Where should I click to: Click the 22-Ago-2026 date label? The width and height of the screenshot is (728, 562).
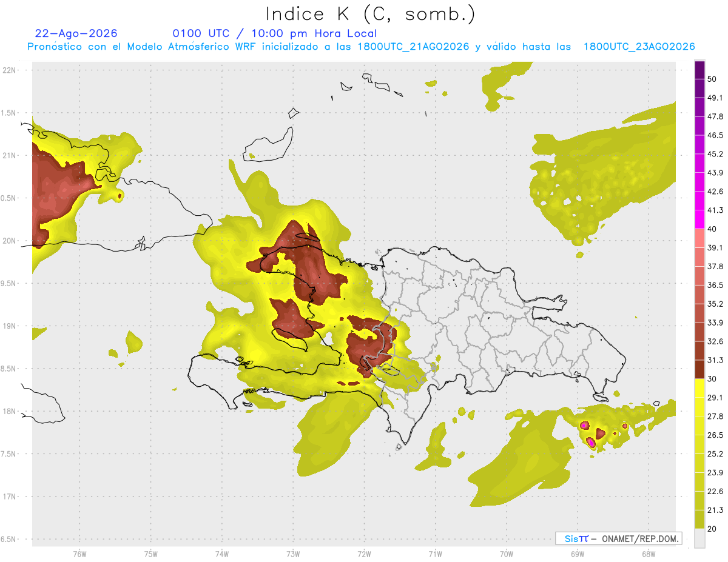click(76, 33)
